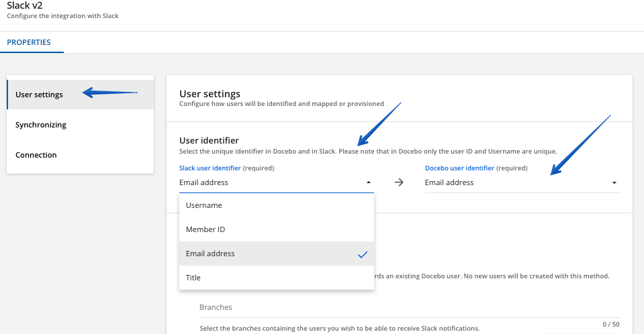Click the Slack dropdown caret arrow

pyautogui.click(x=369, y=182)
